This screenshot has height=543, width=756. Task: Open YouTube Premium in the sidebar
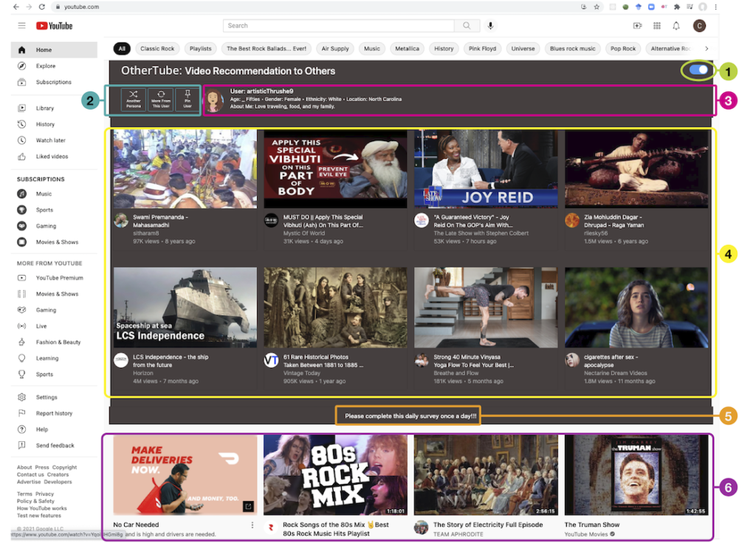click(54, 278)
